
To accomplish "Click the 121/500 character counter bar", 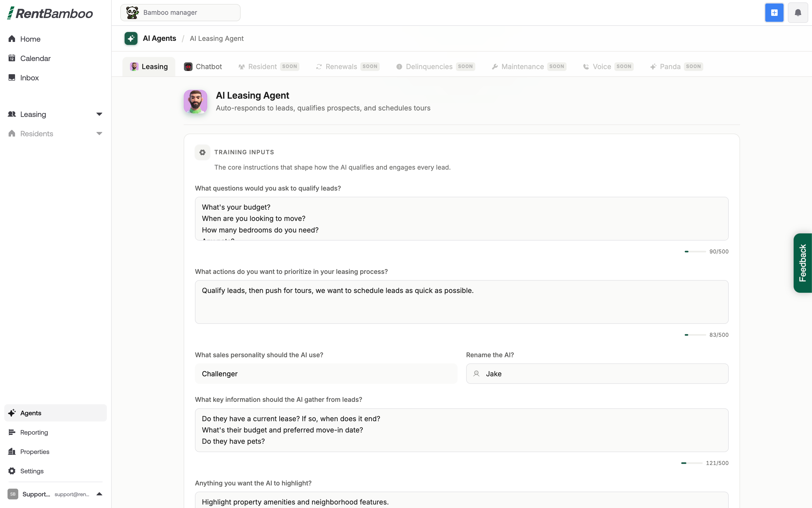I will [x=691, y=463].
